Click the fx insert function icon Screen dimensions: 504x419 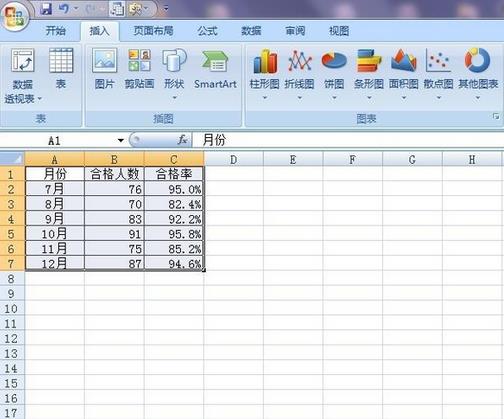[182, 140]
